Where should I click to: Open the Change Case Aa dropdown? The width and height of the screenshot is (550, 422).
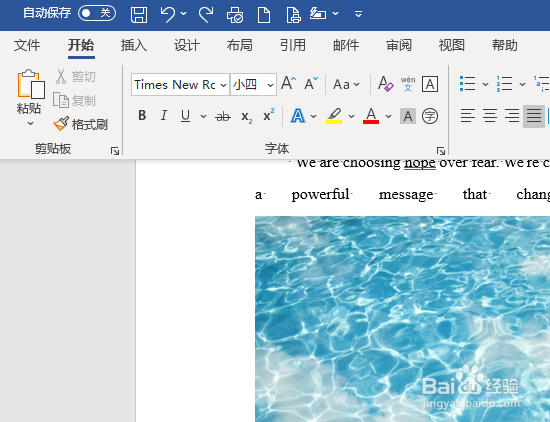[x=347, y=85]
